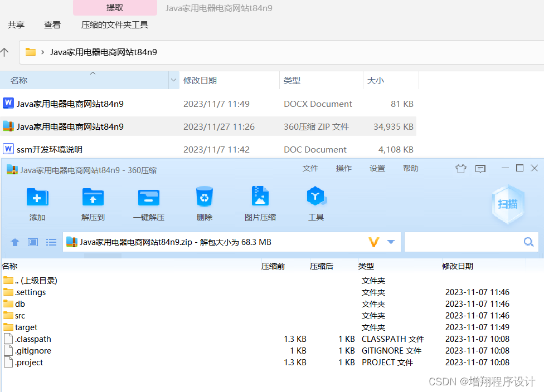Click the orange V icon in path bar
Viewport: 544px width, 392px height.
(x=373, y=242)
